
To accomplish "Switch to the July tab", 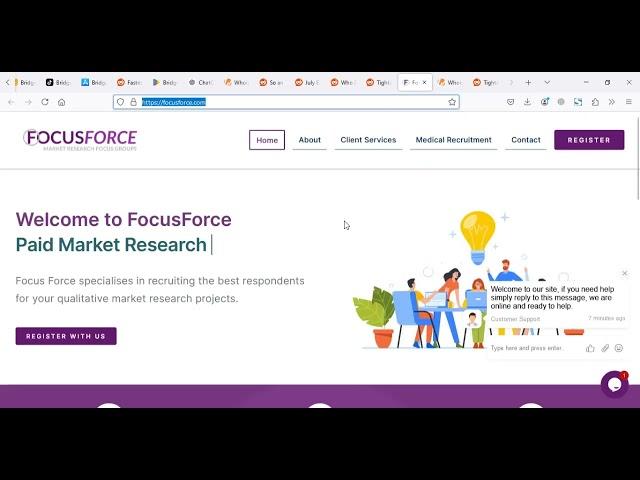I will pos(307,82).
